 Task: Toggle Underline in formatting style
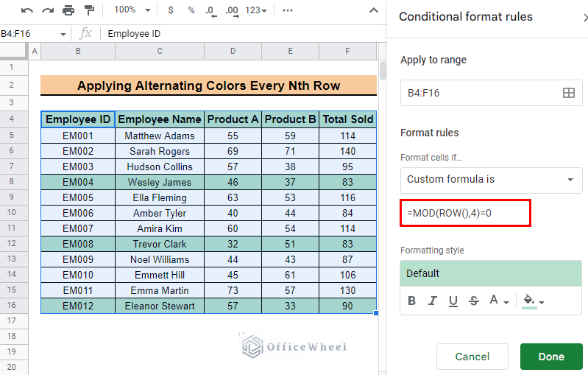coord(453,301)
